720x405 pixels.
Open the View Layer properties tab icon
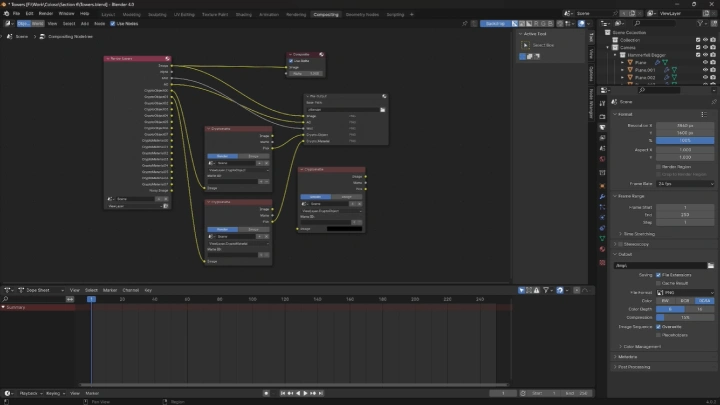click(x=602, y=138)
